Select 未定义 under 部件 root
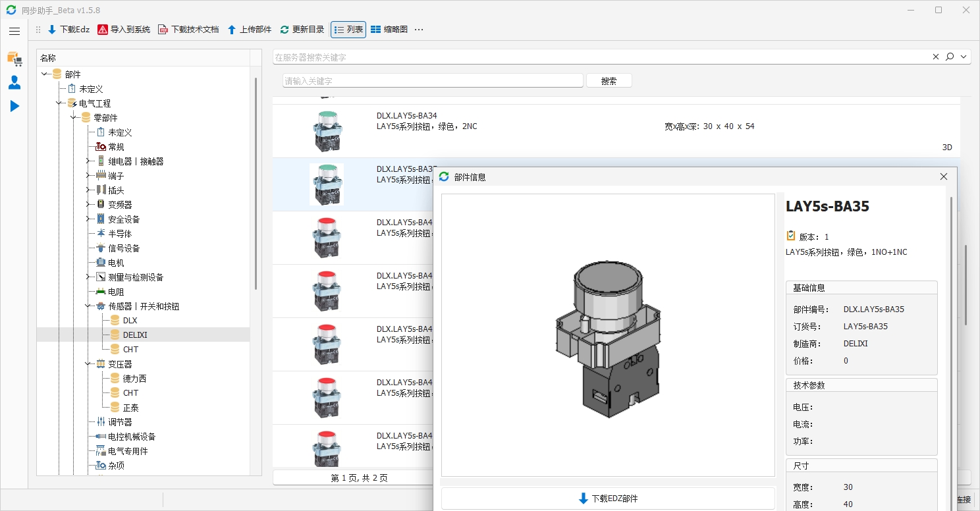 click(x=91, y=89)
